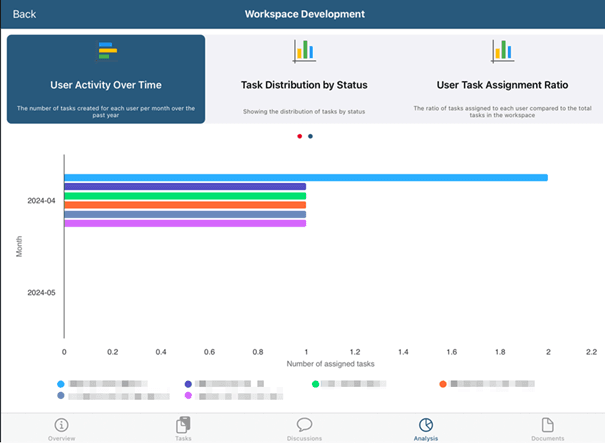Switch to Task Distribution by Status title
The height and width of the screenshot is (443, 605).
(304, 85)
